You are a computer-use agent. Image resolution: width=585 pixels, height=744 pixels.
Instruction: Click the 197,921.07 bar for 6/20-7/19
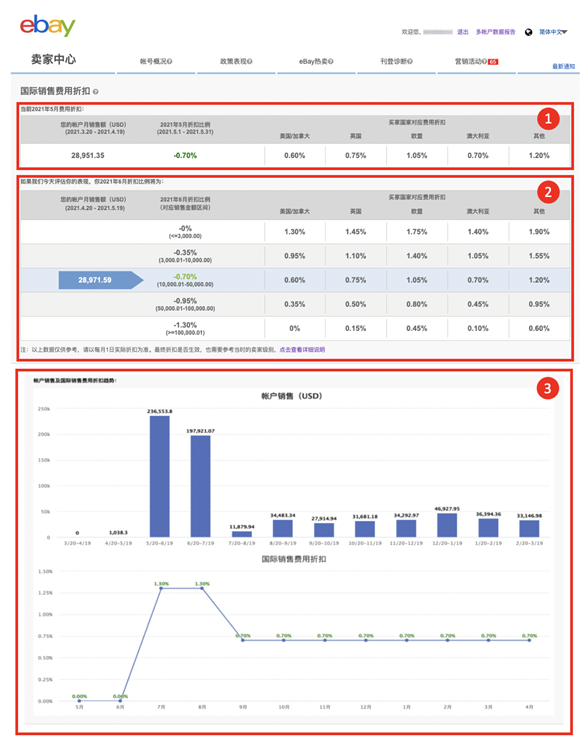(x=201, y=486)
